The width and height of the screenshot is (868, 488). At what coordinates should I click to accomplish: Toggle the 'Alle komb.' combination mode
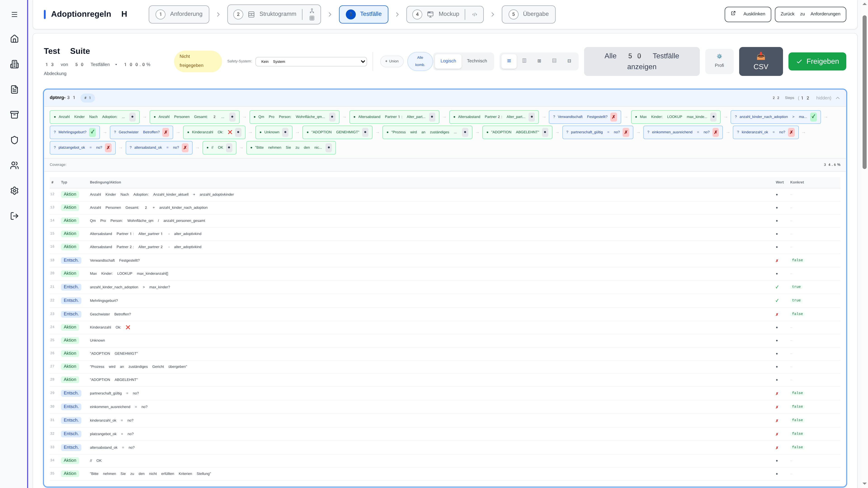click(x=420, y=61)
